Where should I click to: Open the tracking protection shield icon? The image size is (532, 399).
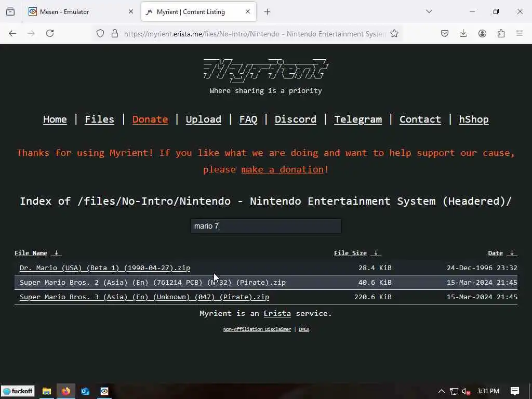click(x=100, y=33)
